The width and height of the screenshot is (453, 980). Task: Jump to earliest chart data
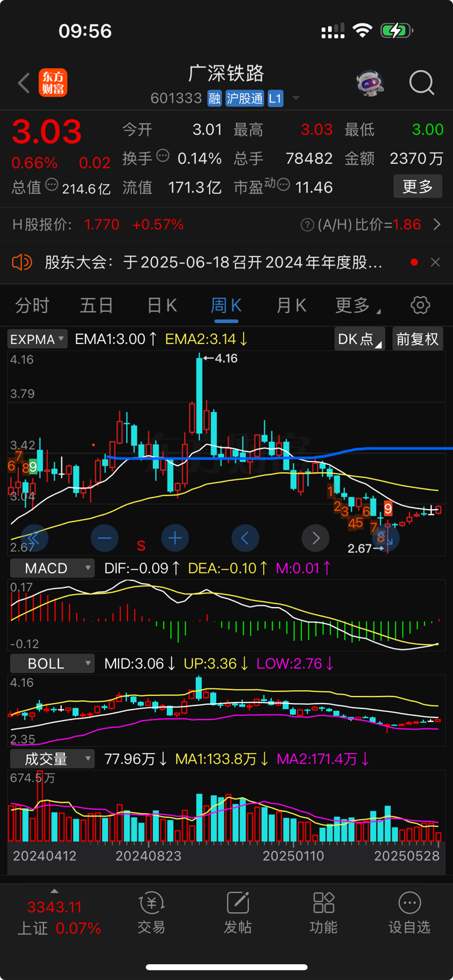pyautogui.click(x=34, y=538)
